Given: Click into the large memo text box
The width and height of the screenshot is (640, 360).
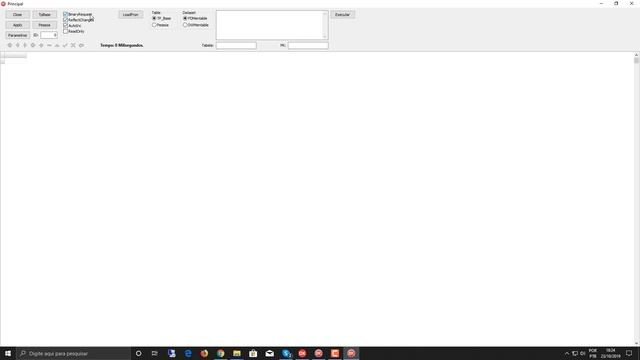Looking at the screenshot, I should tap(272, 25).
